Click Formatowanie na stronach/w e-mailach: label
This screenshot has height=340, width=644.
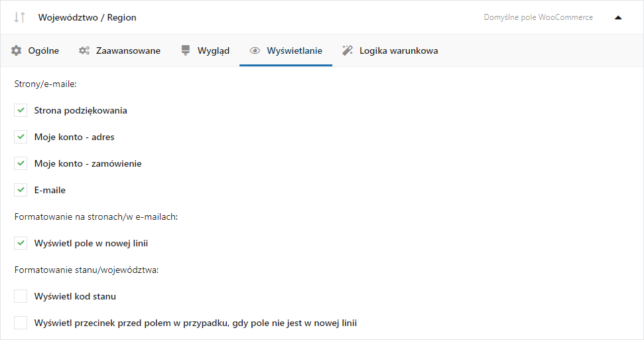click(x=96, y=216)
